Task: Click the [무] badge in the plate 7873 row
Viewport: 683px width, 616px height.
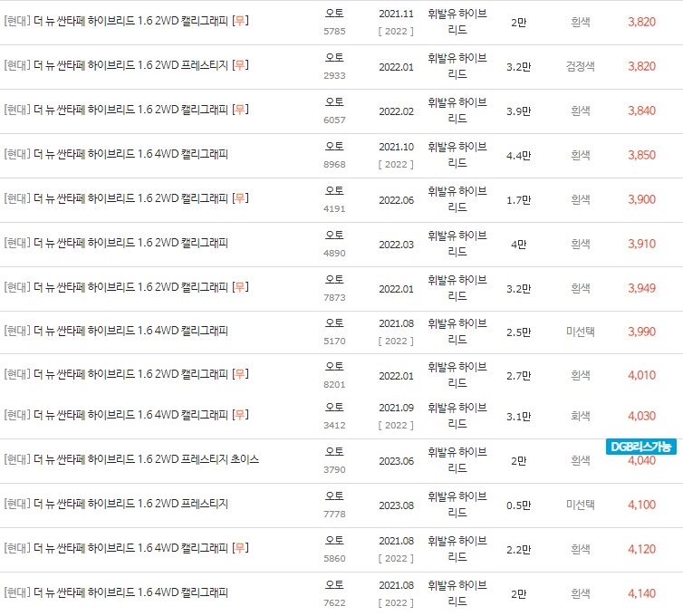Action: point(240,287)
